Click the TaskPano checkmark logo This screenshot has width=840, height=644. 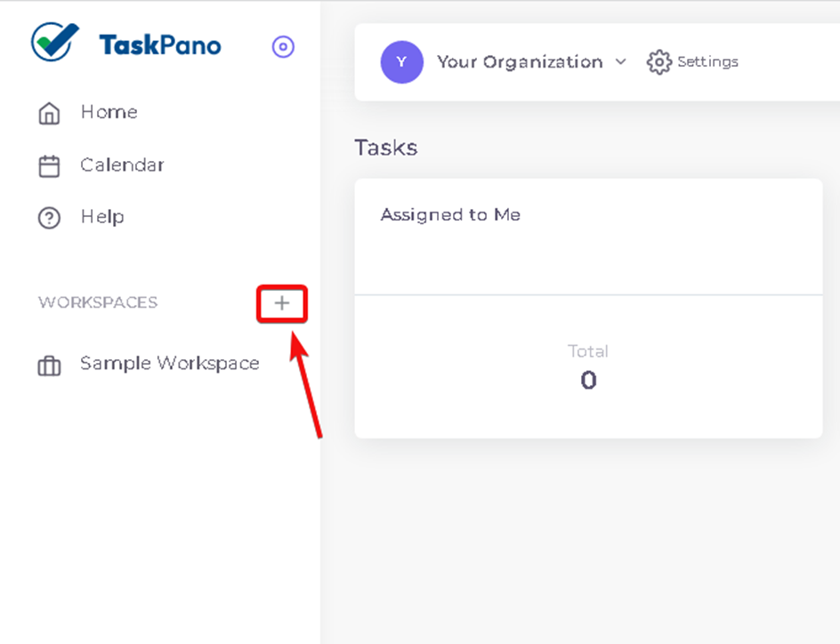pos(54,42)
